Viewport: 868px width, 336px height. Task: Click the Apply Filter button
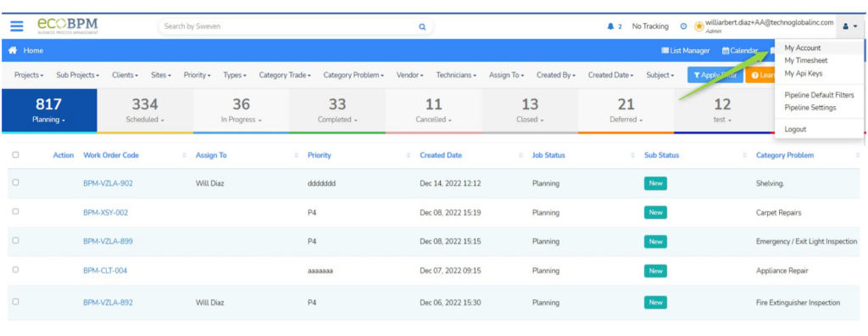[x=715, y=75]
